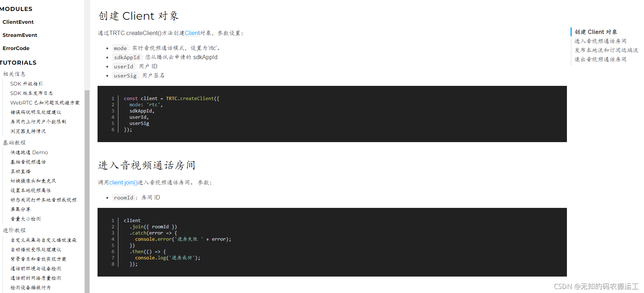
Task: Open 错误码说明及处理建议 page
Action: pyautogui.click(x=37, y=112)
